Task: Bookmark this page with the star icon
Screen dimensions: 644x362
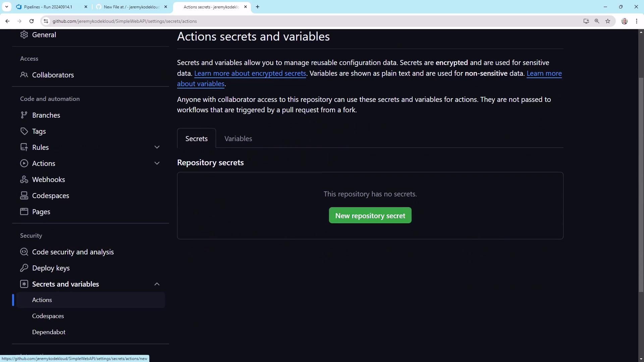Action: click(x=608, y=21)
